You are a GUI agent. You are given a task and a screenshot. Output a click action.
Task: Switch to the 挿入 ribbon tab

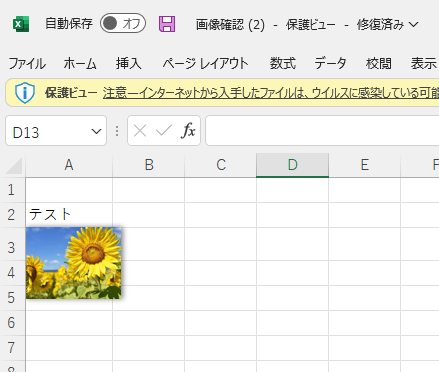(129, 63)
